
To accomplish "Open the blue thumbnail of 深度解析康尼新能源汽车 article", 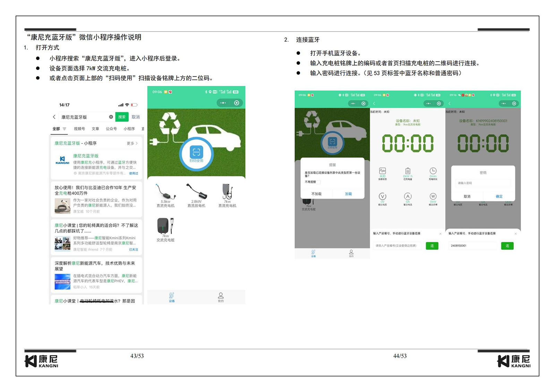I will point(62,282).
